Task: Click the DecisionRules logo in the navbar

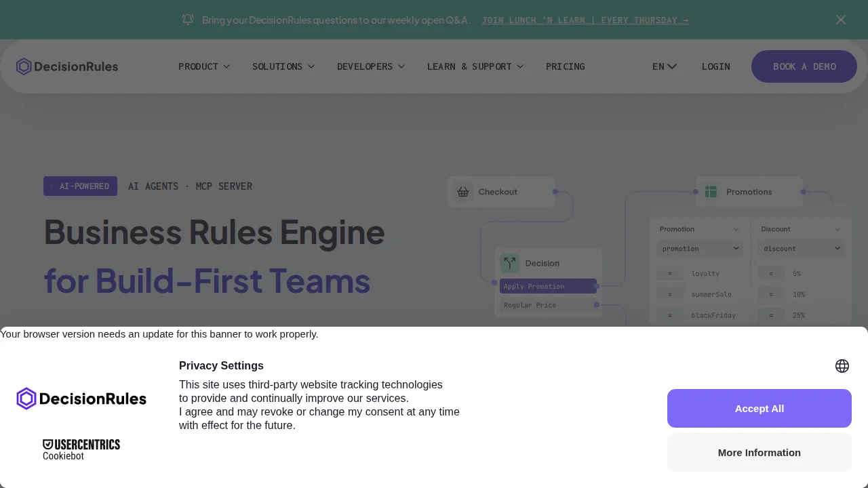Action: 67,66
